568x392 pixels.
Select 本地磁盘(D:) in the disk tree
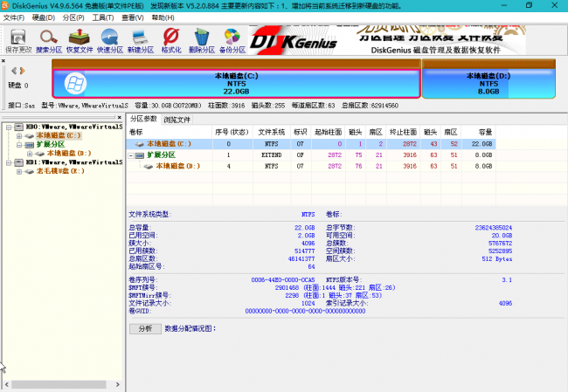pyautogui.click(x=69, y=154)
